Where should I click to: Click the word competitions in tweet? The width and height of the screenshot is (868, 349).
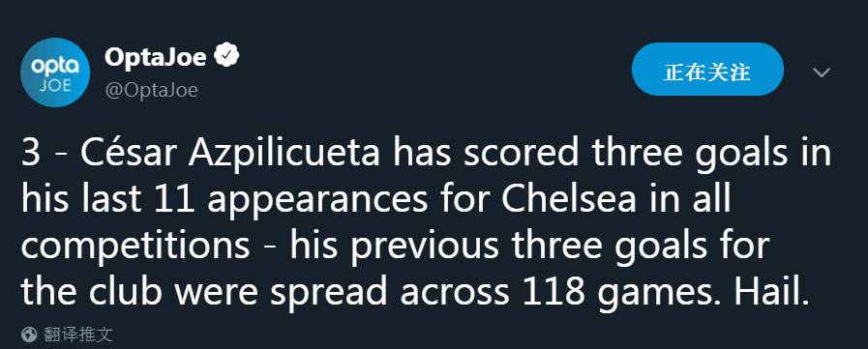pyautogui.click(x=135, y=247)
